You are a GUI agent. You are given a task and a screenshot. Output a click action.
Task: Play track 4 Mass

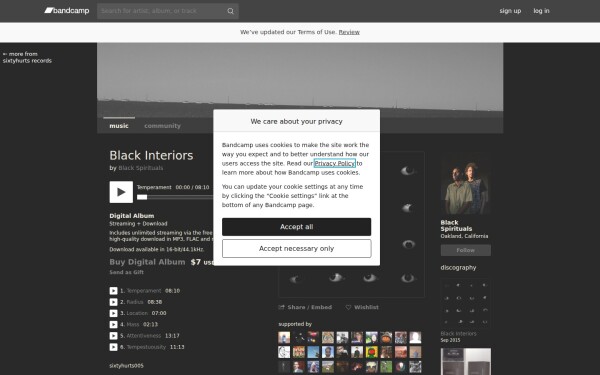pyautogui.click(x=113, y=324)
